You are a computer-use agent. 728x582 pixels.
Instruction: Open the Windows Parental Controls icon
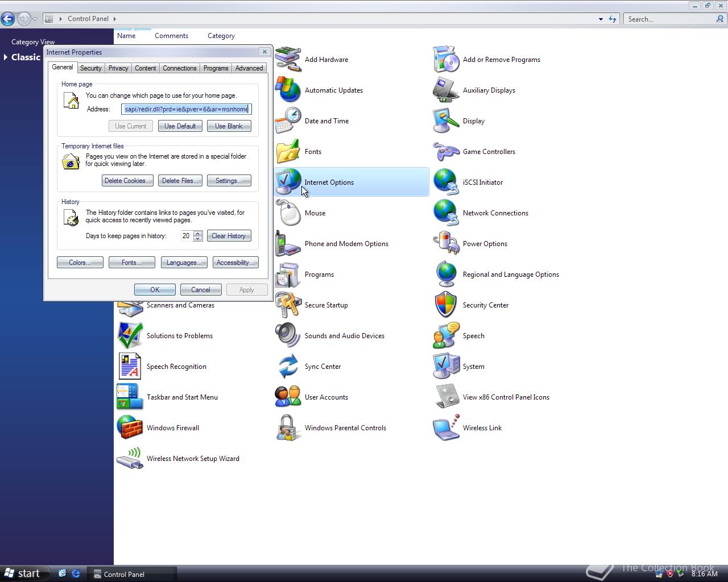(x=288, y=427)
